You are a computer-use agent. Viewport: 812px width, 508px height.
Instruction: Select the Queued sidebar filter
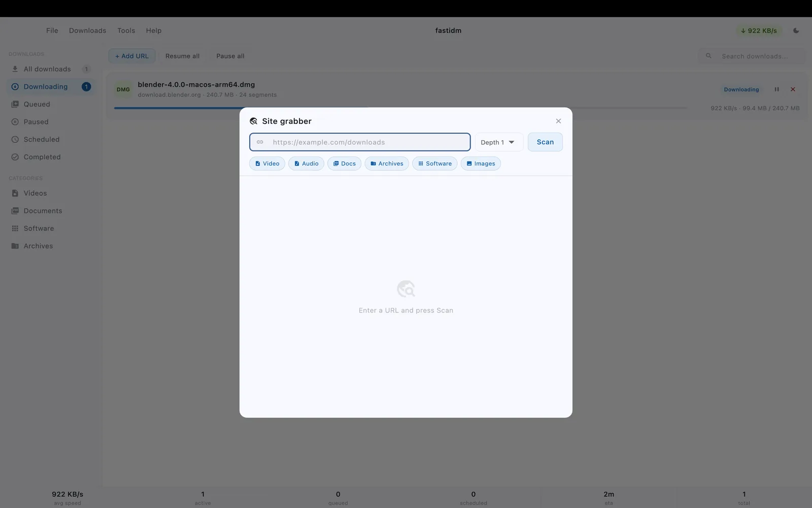(51, 104)
